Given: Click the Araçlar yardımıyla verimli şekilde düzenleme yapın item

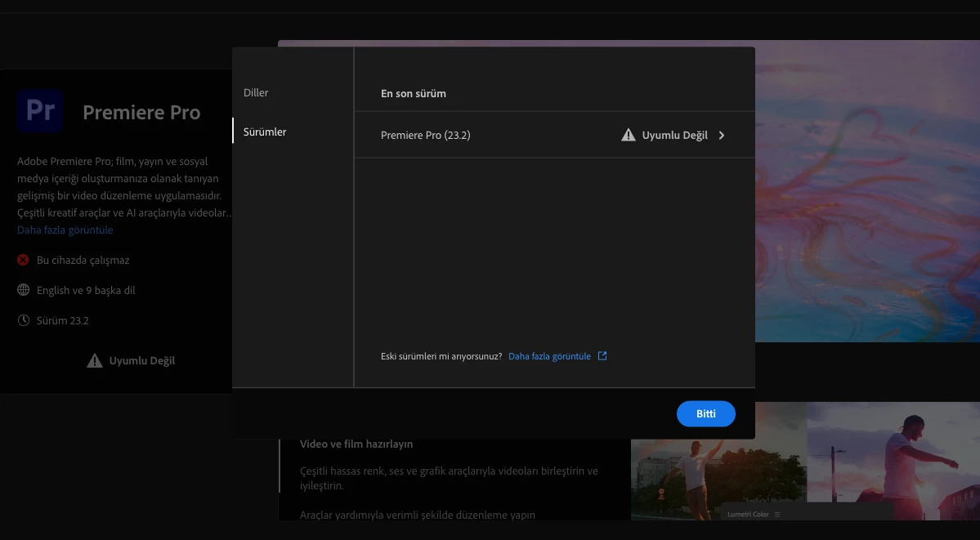Looking at the screenshot, I should point(418,515).
